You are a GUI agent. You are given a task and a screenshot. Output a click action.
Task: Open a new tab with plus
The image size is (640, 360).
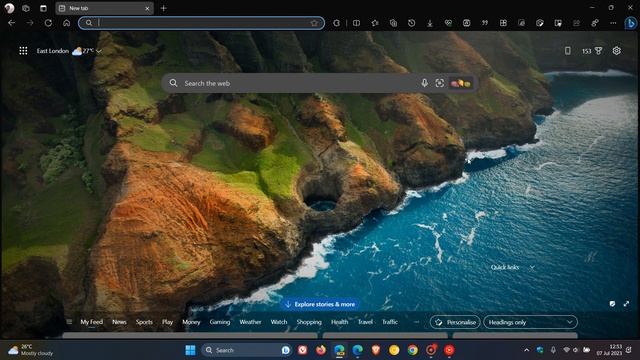164,8
